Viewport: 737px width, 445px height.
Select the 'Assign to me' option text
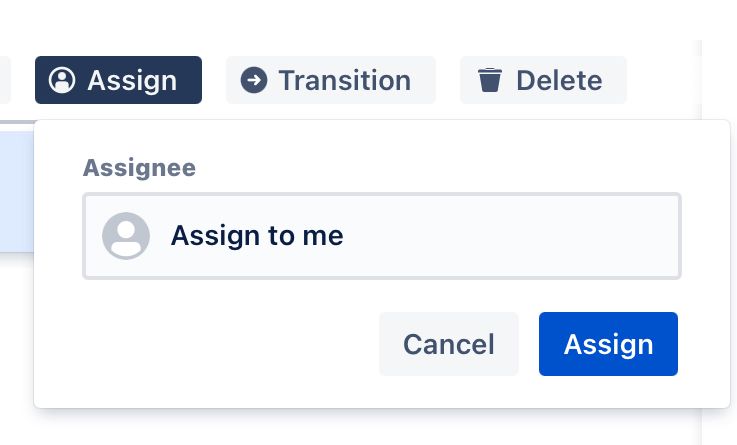[257, 235]
